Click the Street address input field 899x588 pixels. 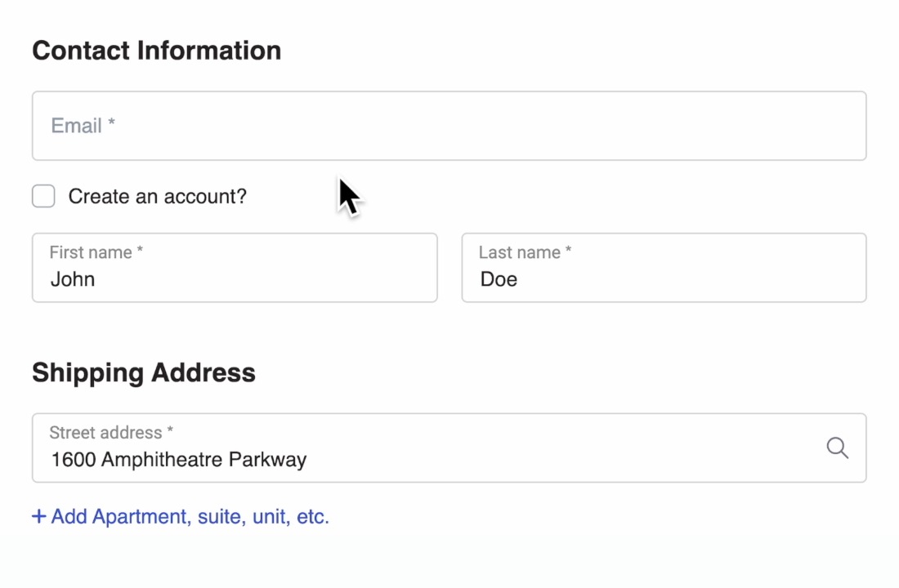pos(449,448)
